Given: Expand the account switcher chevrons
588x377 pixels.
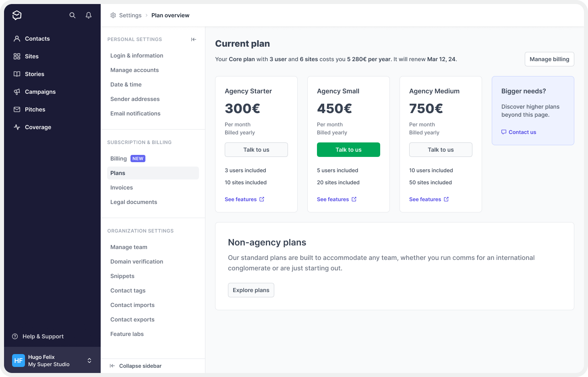Looking at the screenshot, I should [x=89, y=361].
